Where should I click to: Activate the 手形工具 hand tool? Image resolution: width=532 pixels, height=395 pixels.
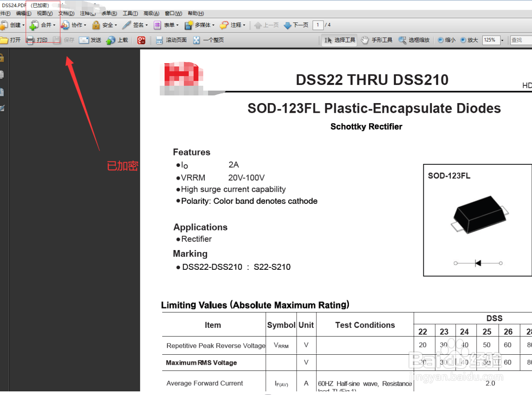click(377, 40)
